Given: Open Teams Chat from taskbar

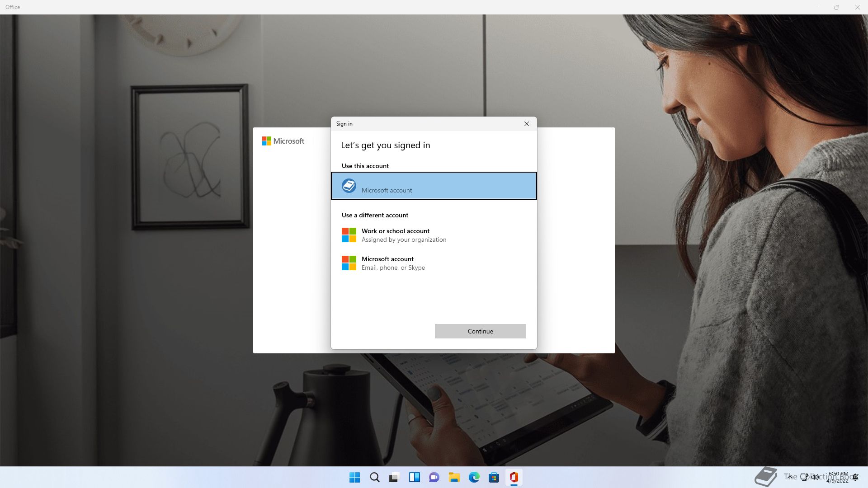Looking at the screenshot, I should [434, 477].
